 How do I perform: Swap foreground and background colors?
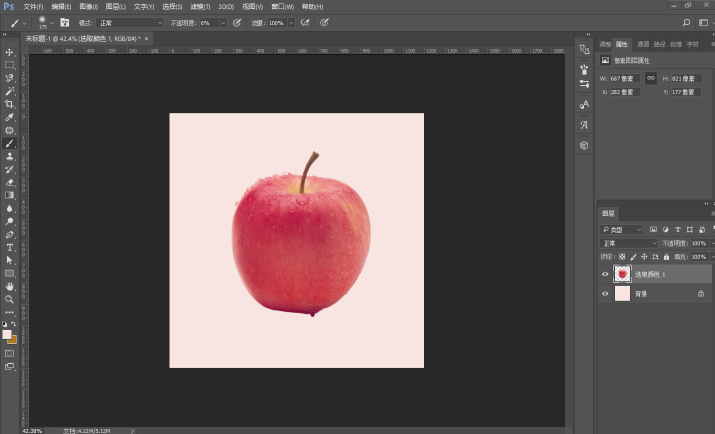(x=14, y=324)
